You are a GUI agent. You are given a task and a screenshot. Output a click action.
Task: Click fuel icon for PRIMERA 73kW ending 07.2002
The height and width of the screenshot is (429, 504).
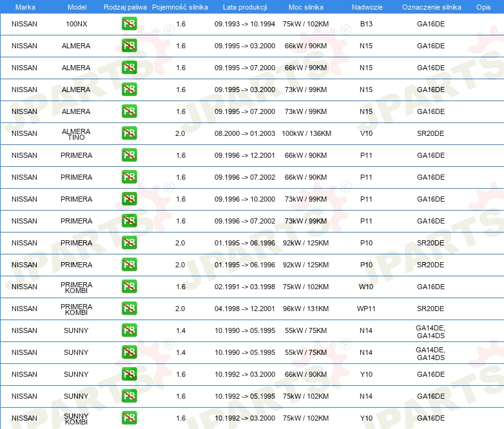(129, 220)
